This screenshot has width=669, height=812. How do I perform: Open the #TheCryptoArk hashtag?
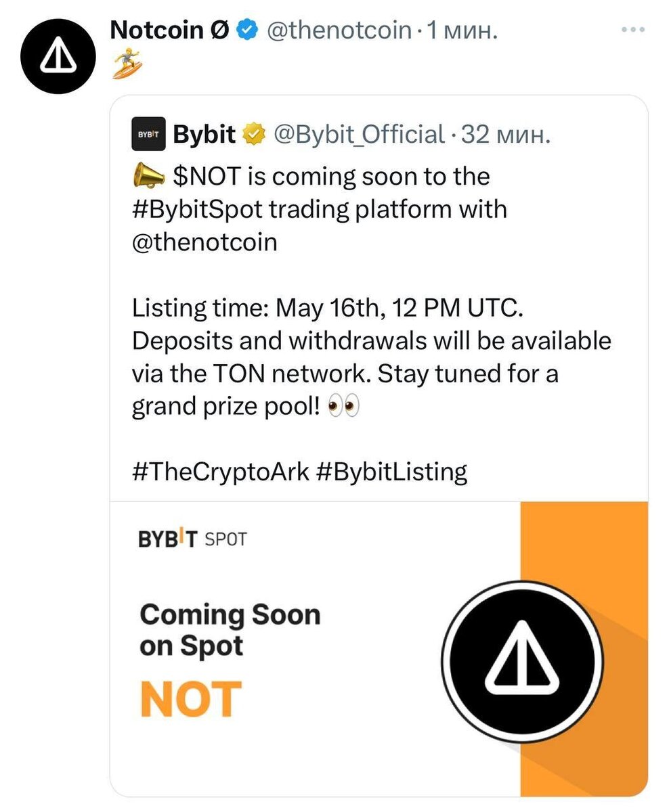coord(220,471)
